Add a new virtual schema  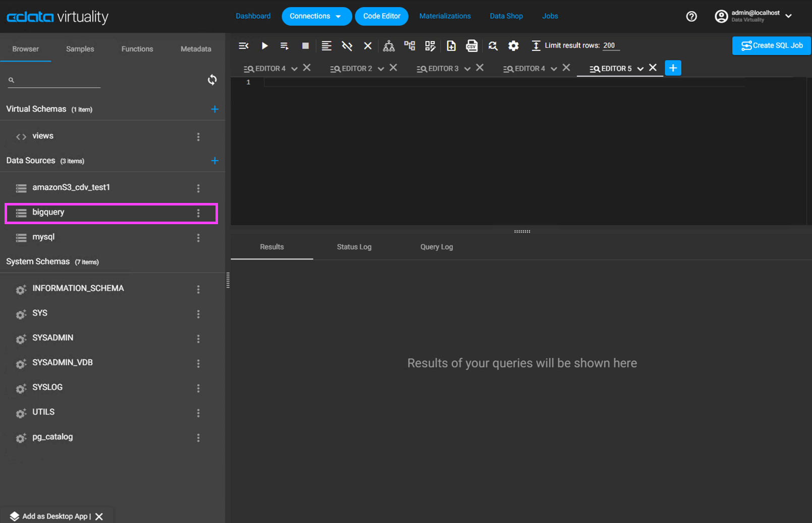[214, 109]
